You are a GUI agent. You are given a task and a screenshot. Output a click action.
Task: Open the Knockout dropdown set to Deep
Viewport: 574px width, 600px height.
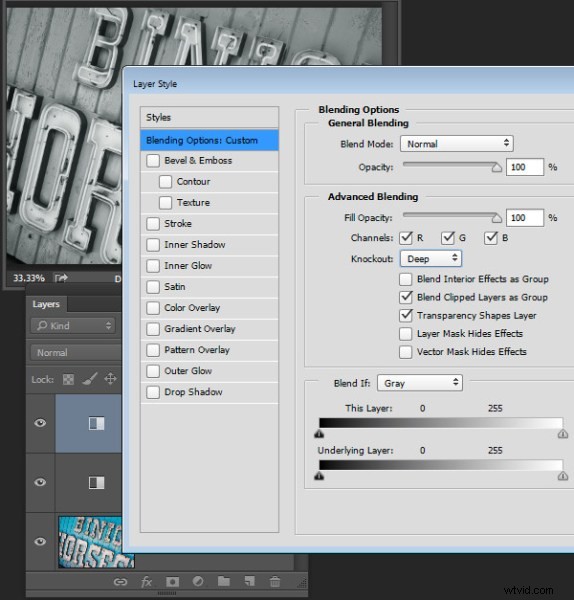coord(431,259)
